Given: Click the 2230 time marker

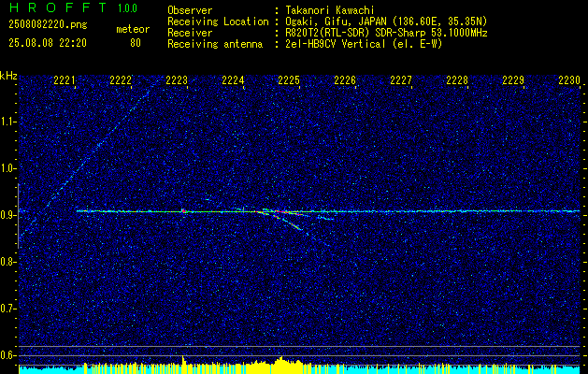Looking at the screenshot, I should point(569,80).
